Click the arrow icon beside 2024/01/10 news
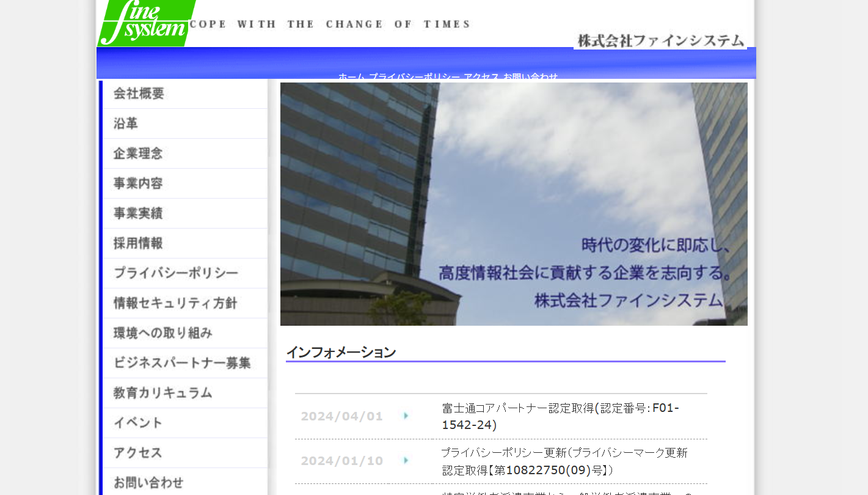Screen dimensions: 868x495 pyautogui.click(x=406, y=461)
